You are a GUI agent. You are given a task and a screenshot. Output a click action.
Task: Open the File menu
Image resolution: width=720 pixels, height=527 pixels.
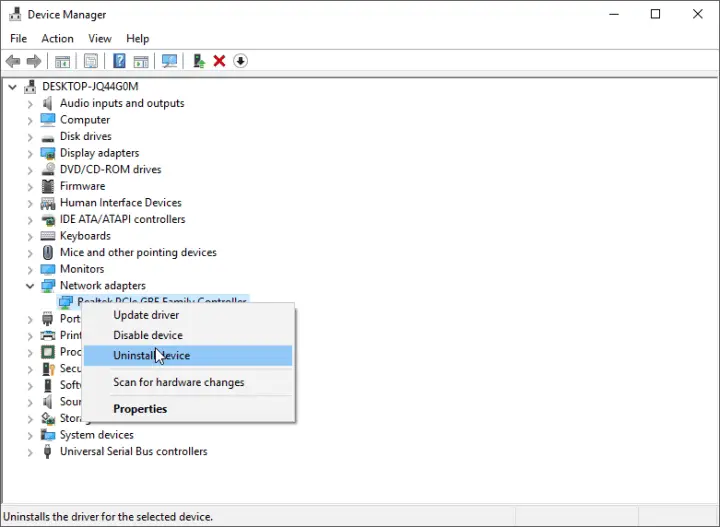coord(18,39)
